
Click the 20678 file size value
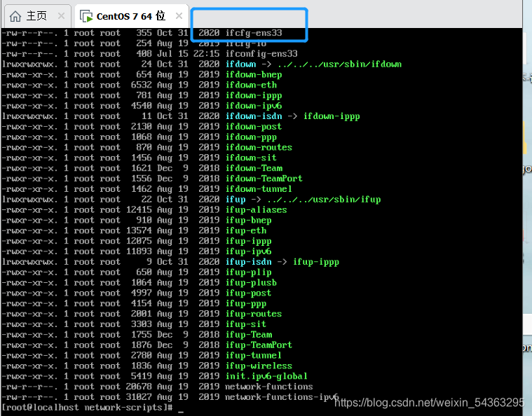click(x=139, y=387)
